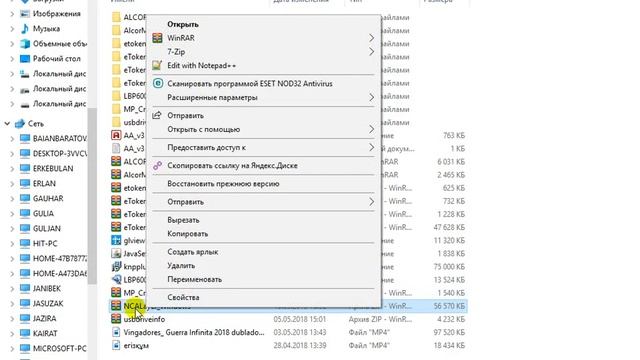Choose Edit with Notepad++
The height and width of the screenshot is (360, 640).
coord(263,66)
